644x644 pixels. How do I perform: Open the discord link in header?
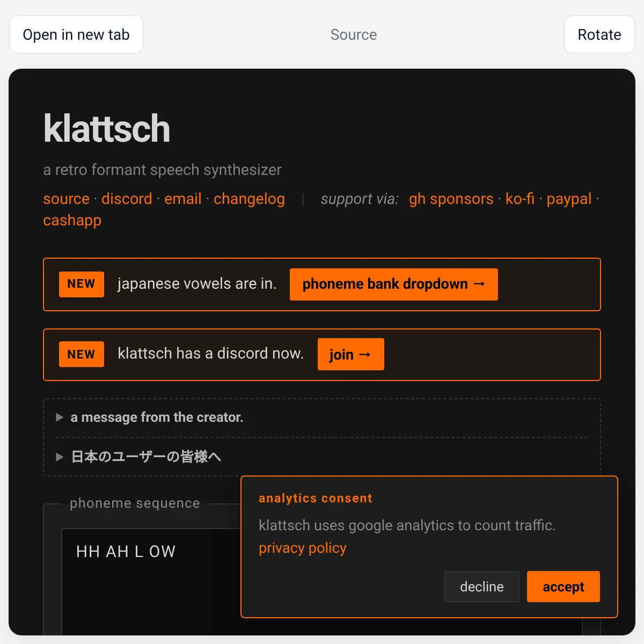click(127, 199)
